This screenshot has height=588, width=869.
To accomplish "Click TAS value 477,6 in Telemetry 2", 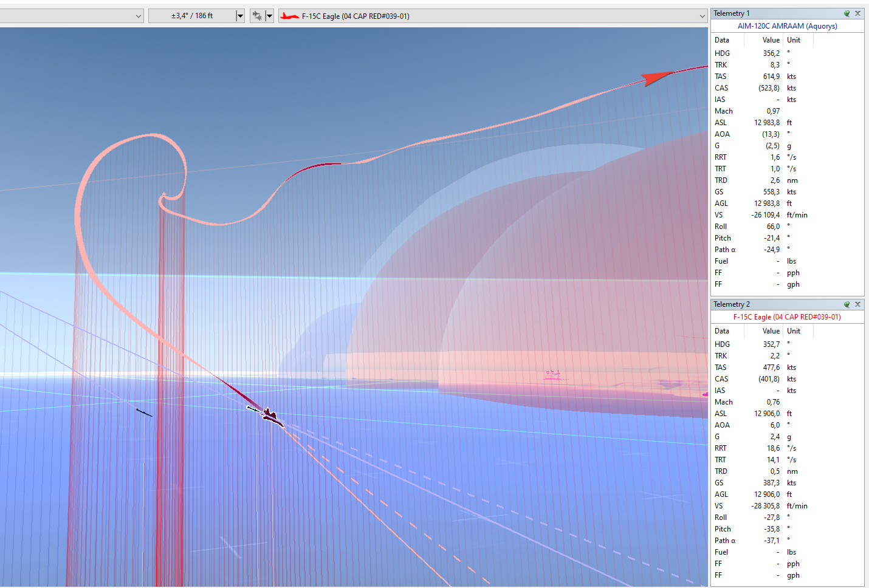I will point(771,367).
